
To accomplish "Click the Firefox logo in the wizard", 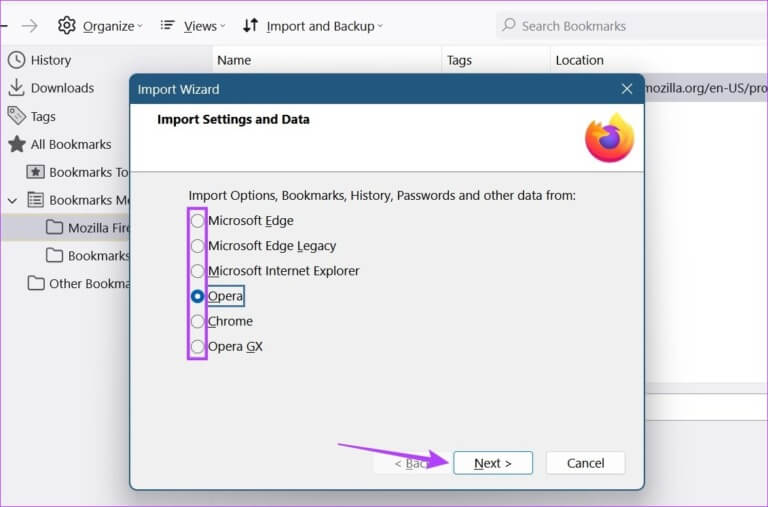I will tap(609, 138).
